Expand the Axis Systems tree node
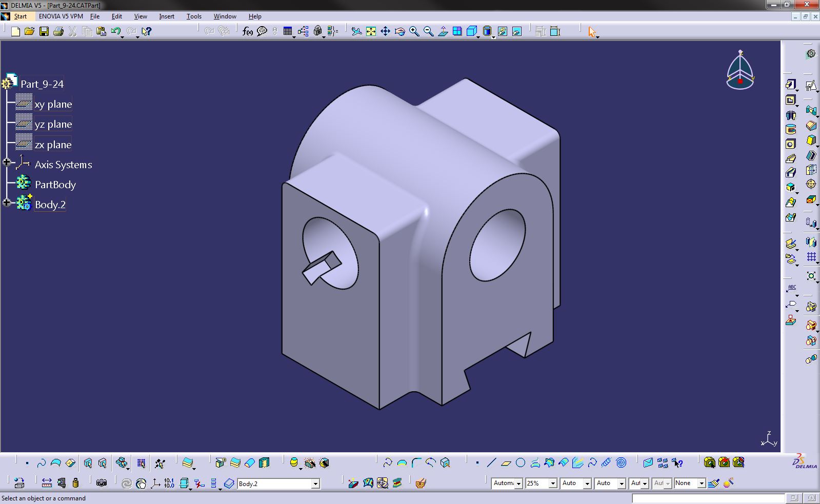This screenshot has width=820, height=504. (x=7, y=163)
